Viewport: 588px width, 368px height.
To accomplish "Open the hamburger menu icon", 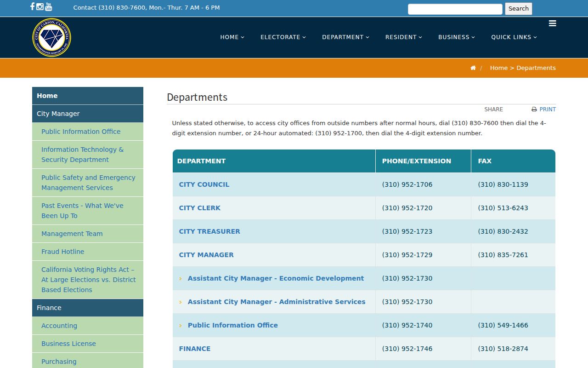I will [553, 23].
